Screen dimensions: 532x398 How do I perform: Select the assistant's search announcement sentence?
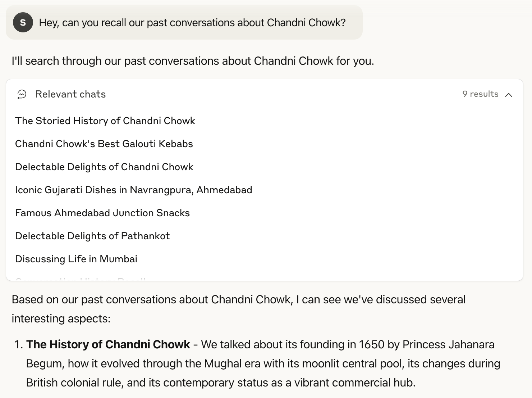coord(193,60)
